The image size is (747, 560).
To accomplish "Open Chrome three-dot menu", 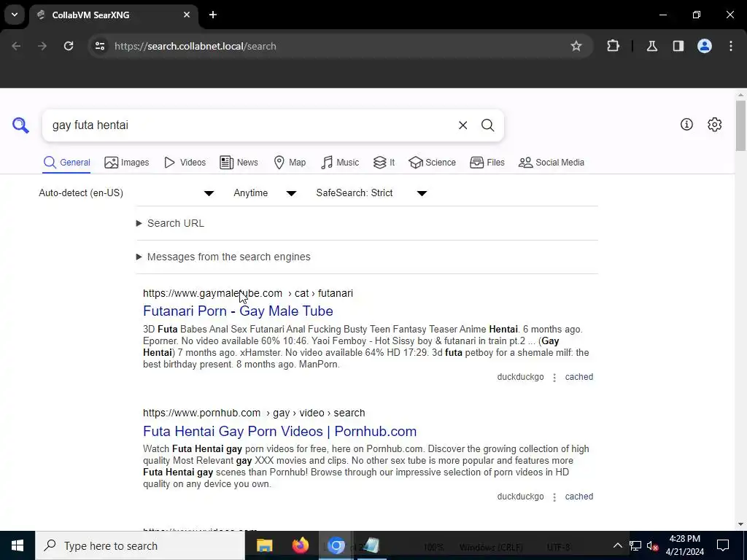I will point(731,46).
